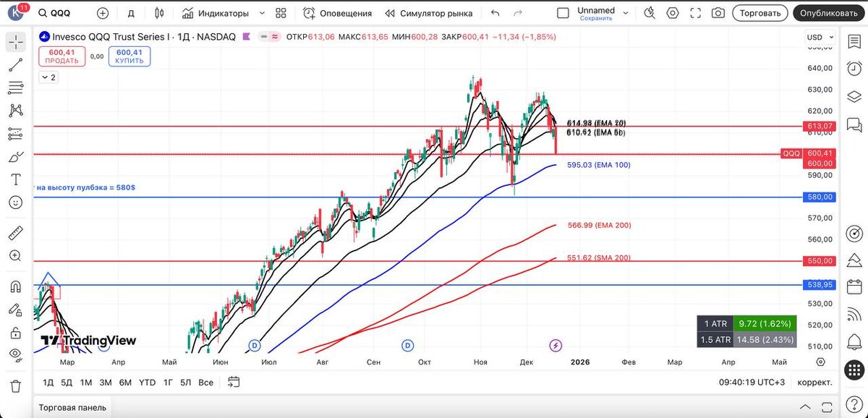Open the notifications bell panel
Image resolution: width=868 pixels, height=418 pixels.
(854, 344)
